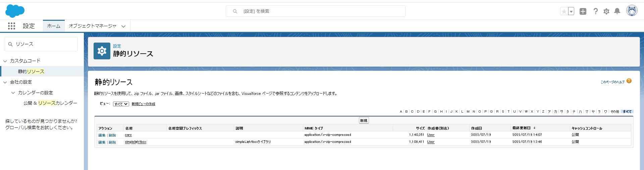Click the 新規 button
The height and width of the screenshot is (170, 644).
364,120
